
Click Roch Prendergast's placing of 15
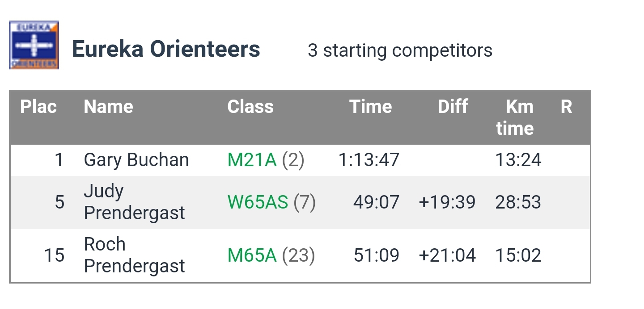tap(54, 255)
